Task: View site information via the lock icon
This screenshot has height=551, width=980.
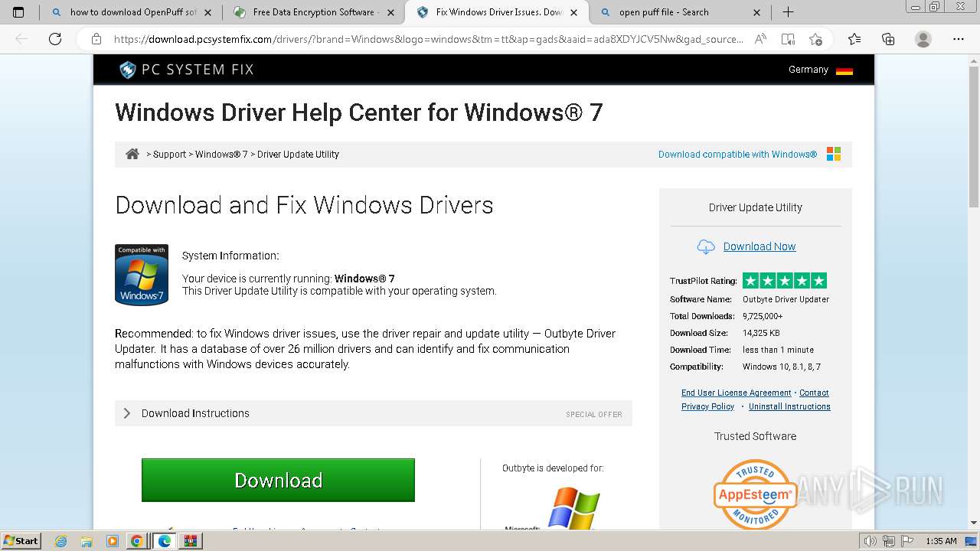Action: coord(96,39)
